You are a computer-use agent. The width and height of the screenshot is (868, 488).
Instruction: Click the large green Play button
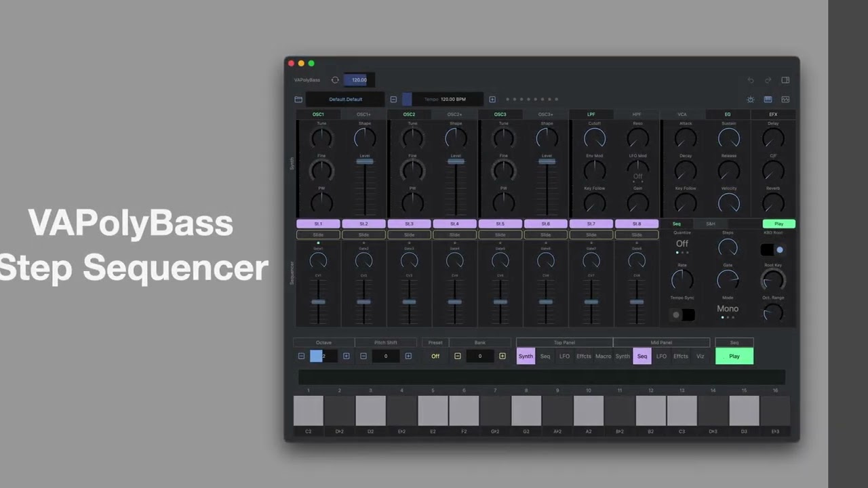[734, 356]
